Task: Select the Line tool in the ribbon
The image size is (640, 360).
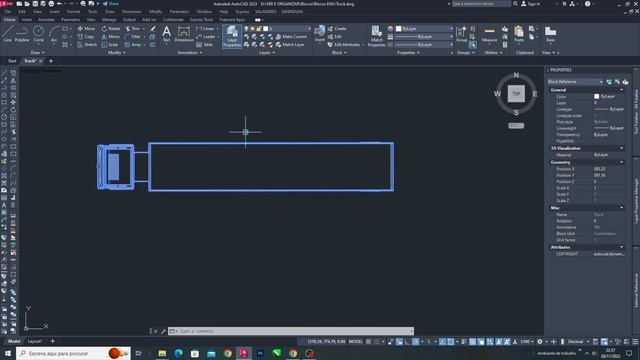Action: pyautogui.click(x=7, y=33)
